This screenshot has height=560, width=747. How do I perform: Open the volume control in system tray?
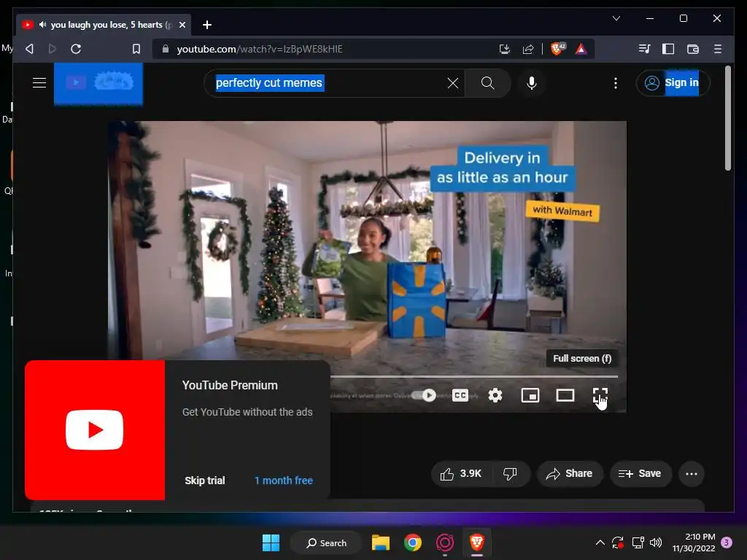click(656, 542)
